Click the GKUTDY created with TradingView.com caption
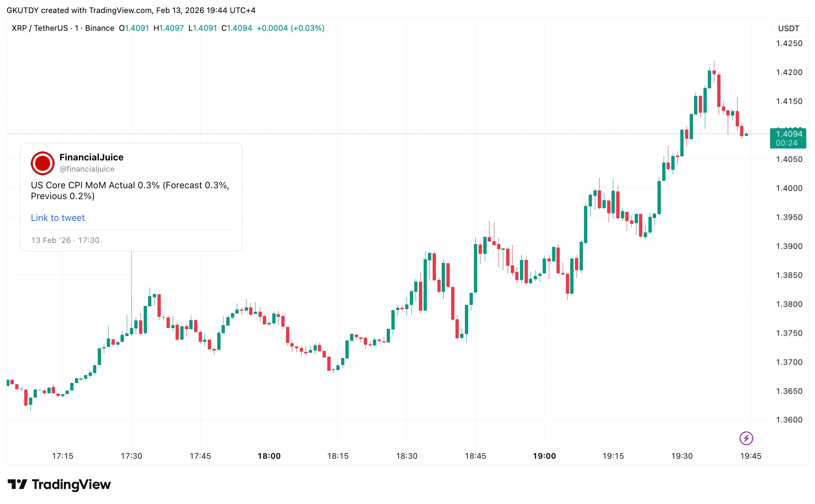This screenshot has height=504, width=815. point(131,10)
